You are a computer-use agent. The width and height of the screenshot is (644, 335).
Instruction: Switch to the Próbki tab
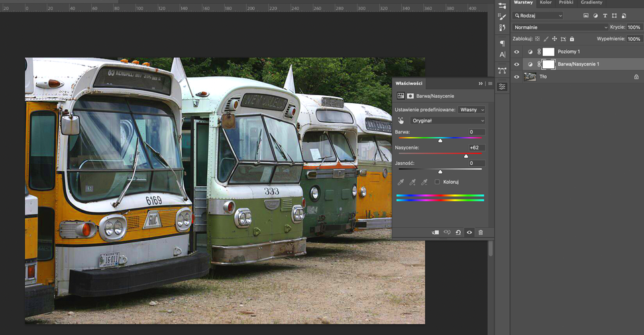[x=566, y=3]
